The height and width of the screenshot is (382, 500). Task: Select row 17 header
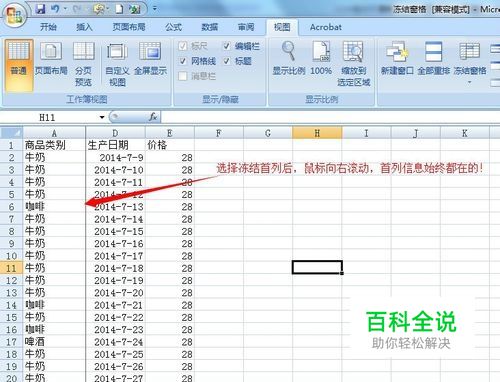12,342
